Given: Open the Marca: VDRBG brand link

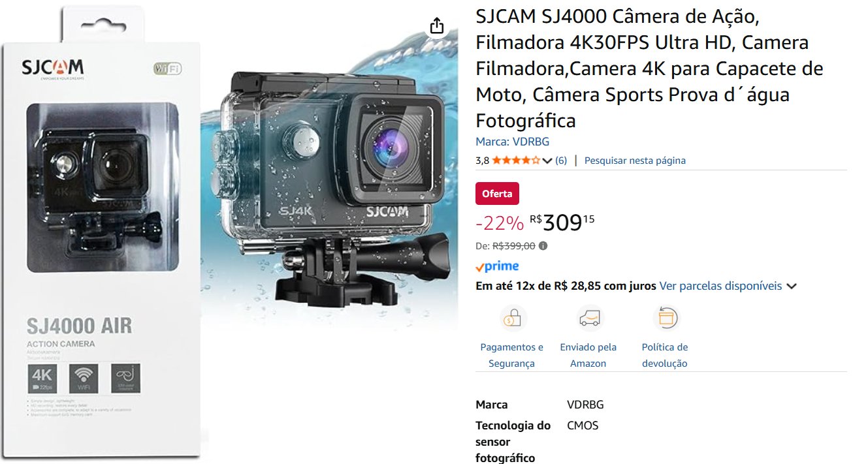Looking at the screenshot, I should [513, 142].
